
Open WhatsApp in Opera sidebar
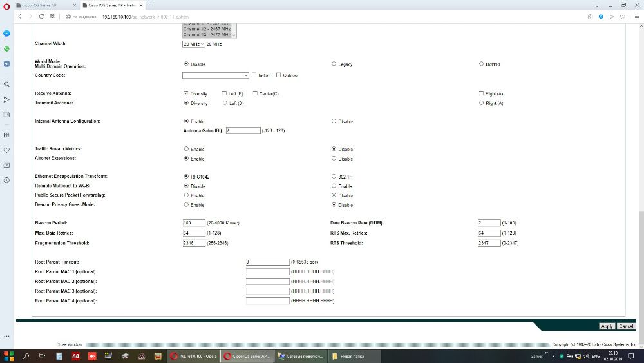point(6,49)
